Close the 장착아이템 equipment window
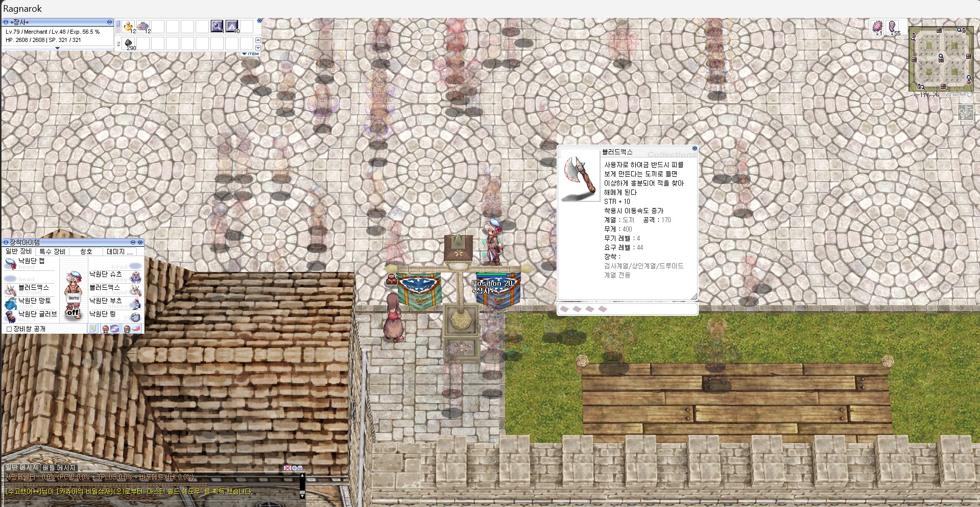Viewport: 980px width, 507px height. 140,242
